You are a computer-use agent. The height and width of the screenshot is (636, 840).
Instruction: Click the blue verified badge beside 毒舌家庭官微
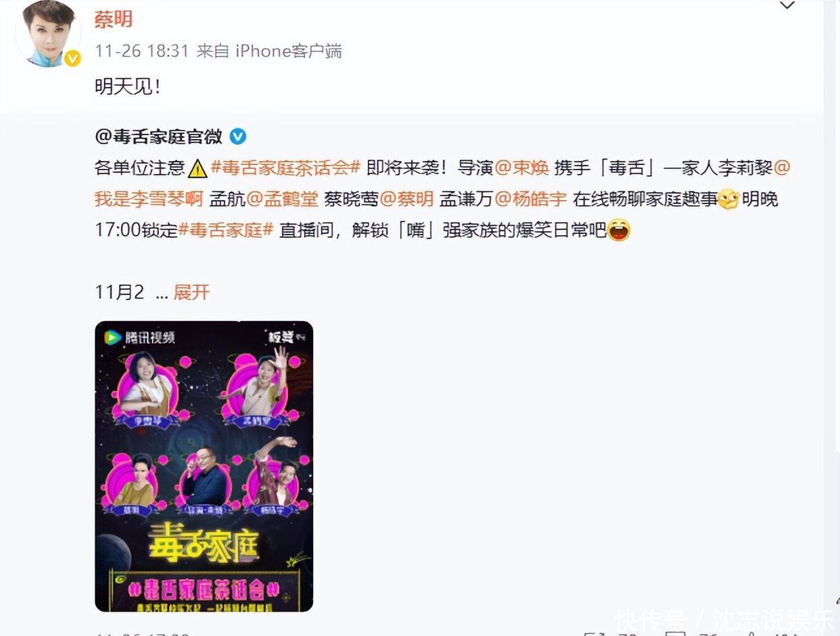[238, 137]
